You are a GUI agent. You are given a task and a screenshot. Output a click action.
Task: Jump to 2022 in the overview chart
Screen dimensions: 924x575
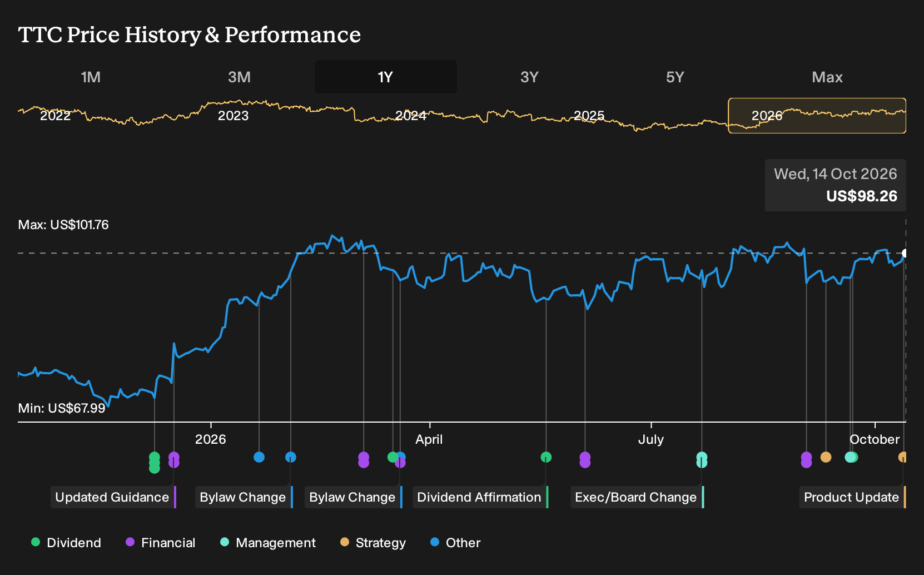click(x=56, y=116)
